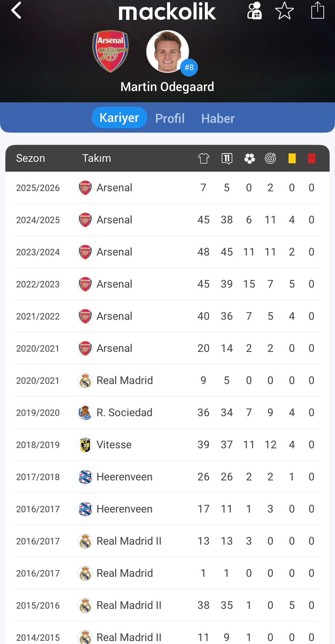Click the appearances jersey column icon

coord(204,158)
